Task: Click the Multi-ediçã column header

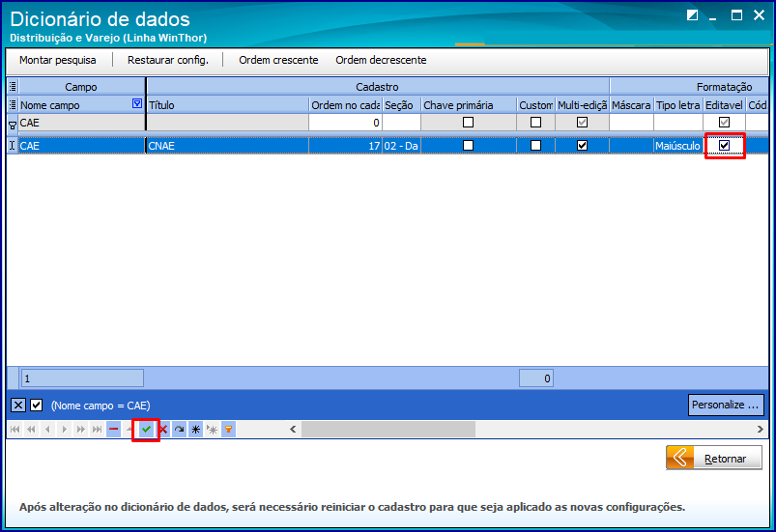Action: (x=582, y=105)
